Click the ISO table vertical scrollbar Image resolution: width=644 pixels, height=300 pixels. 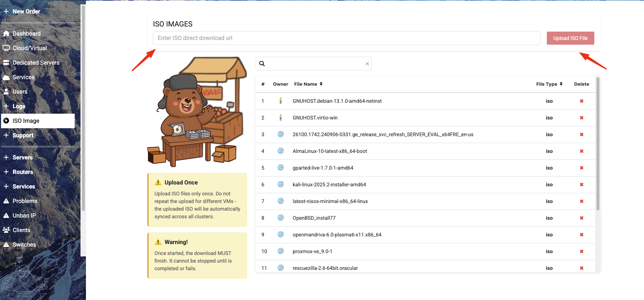click(598, 145)
